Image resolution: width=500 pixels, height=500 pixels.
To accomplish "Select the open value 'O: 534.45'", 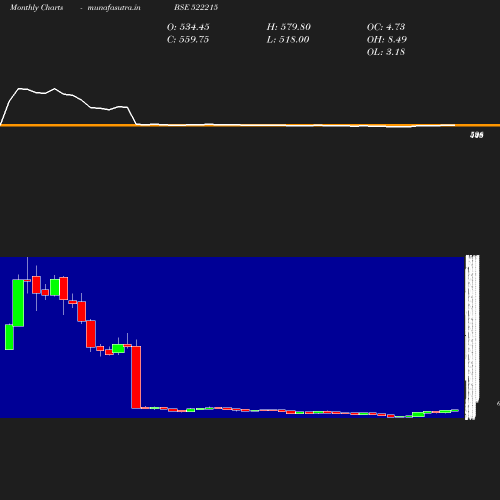I will coord(188,27).
